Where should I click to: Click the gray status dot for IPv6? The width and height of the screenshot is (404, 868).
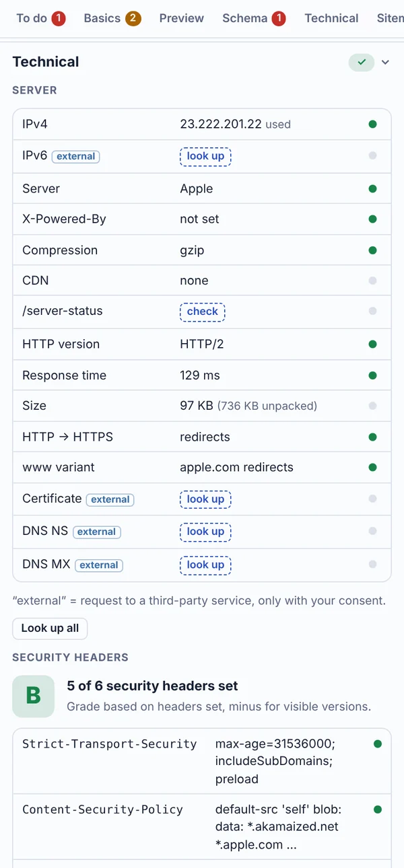(373, 156)
